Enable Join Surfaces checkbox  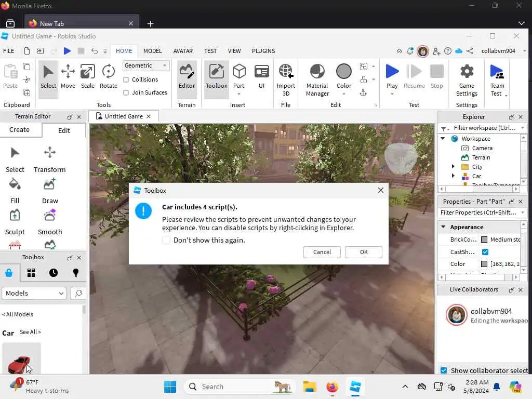tap(126, 92)
